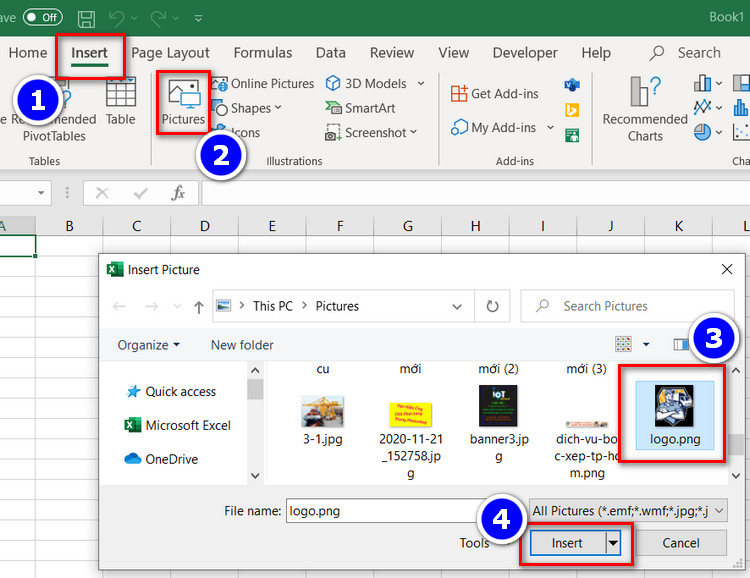Switch to the Page Layout tab
The width and height of the screenshot is (750, 578).
pyautogui.click(x=170, y=53)
